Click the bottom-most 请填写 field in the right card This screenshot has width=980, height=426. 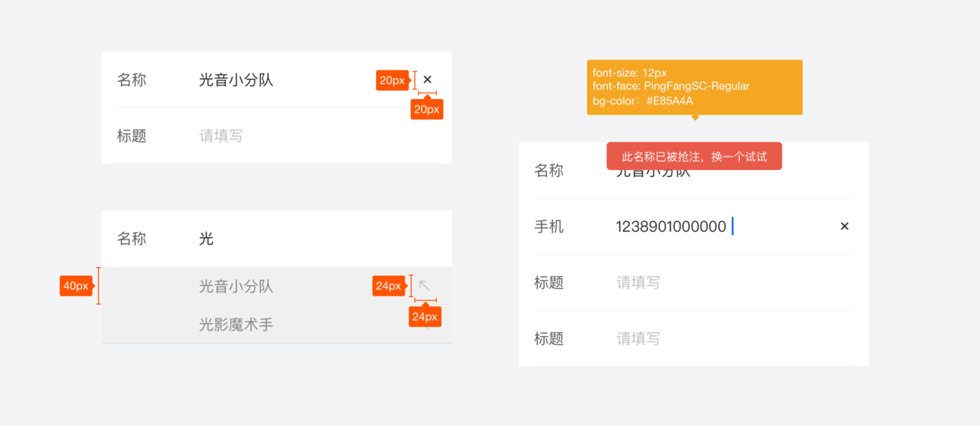pyautogui.click(x=638, y=339)
